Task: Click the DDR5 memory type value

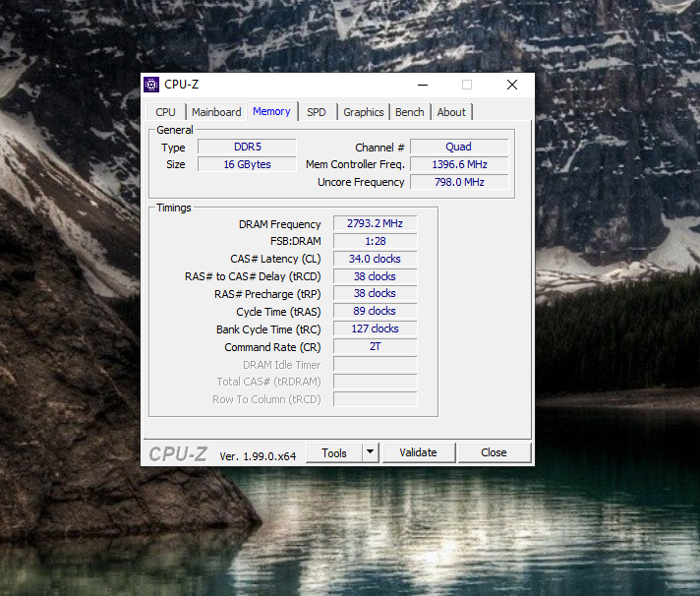Action: [248, 147]
